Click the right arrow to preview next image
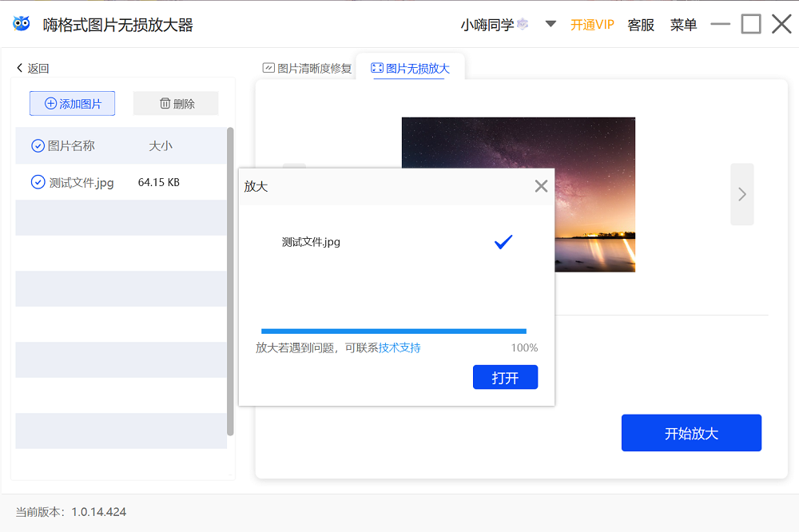 coord(741,194)
